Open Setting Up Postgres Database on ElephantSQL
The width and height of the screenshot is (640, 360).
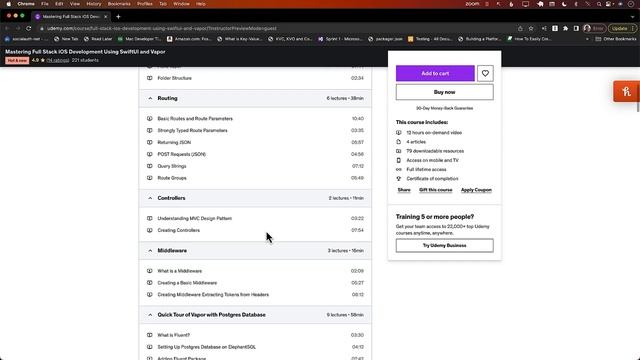207,347
